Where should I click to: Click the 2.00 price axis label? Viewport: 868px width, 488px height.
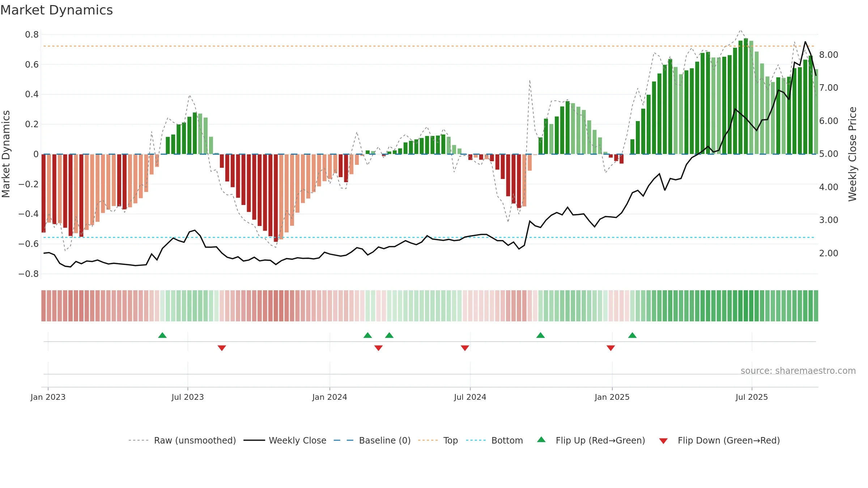[829, 253]
